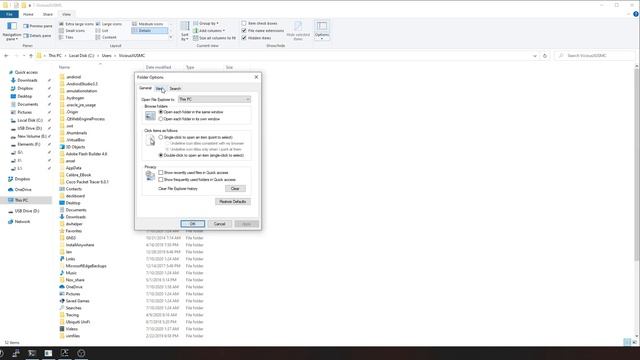This screenshot has height=360, width=640.
Task: Click Cancel in Folder Options
Action: pos(219,224)
